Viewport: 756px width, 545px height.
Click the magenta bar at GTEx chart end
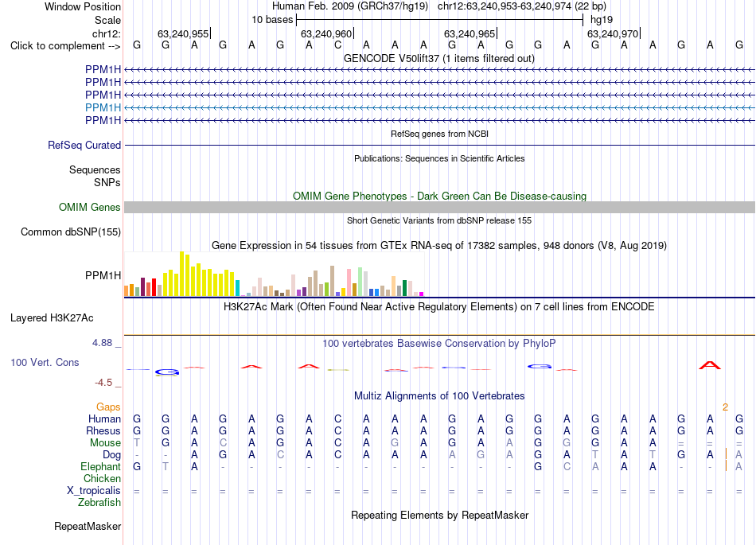point(422,294)
